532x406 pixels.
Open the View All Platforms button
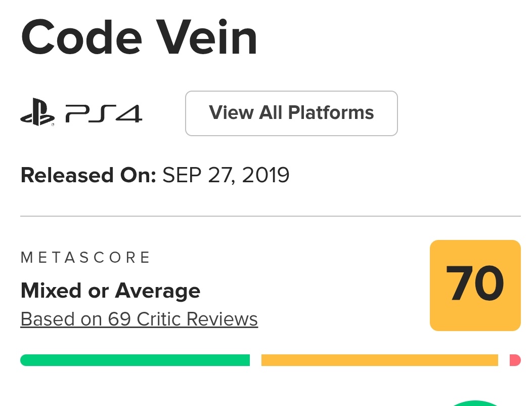291,113
